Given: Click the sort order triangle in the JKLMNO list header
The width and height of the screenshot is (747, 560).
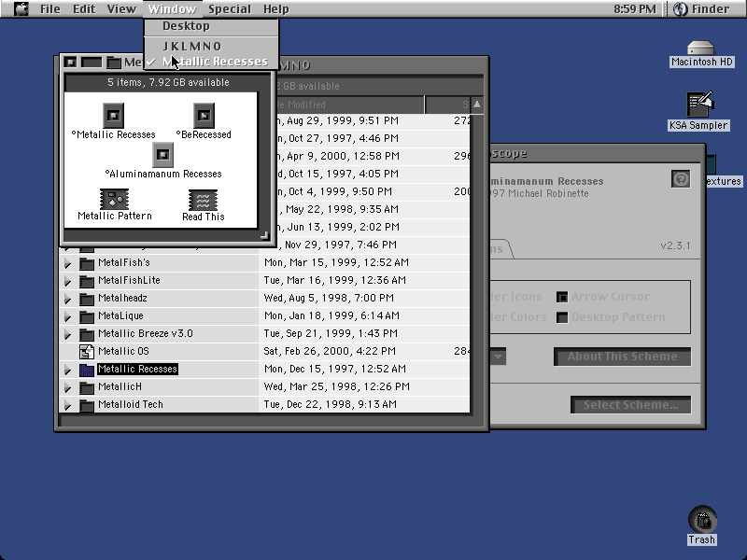Looking at the screenshot, I should 477,105.
